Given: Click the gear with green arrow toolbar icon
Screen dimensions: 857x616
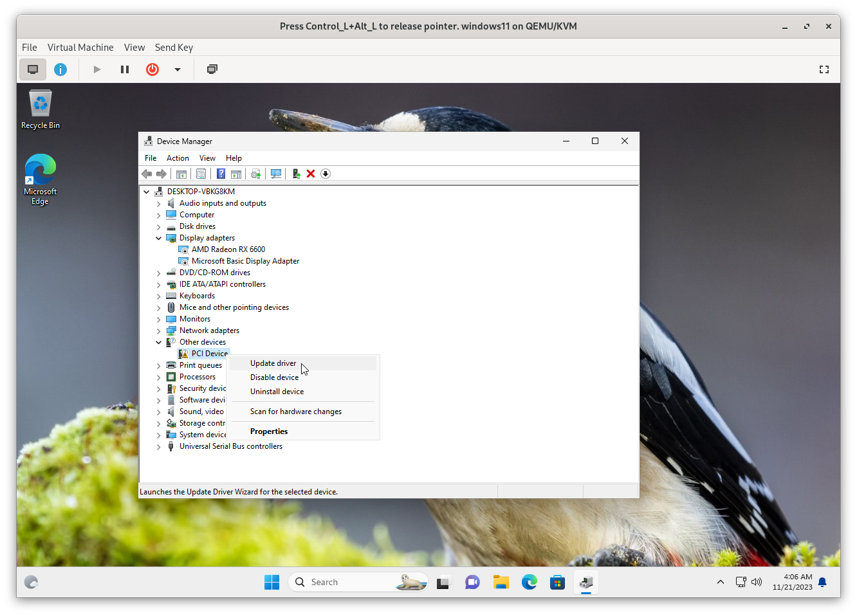Looking at the screenshot, I should (256, 174).
